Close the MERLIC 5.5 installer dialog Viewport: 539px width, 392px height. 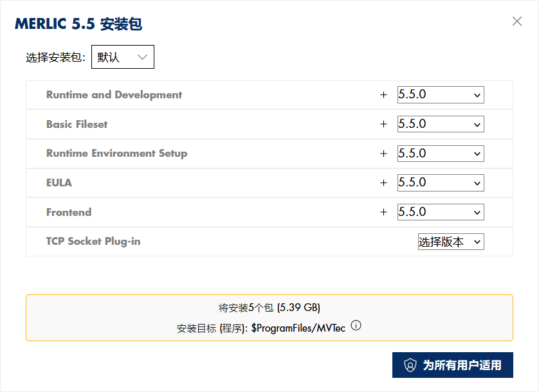(x=516, y=21)
